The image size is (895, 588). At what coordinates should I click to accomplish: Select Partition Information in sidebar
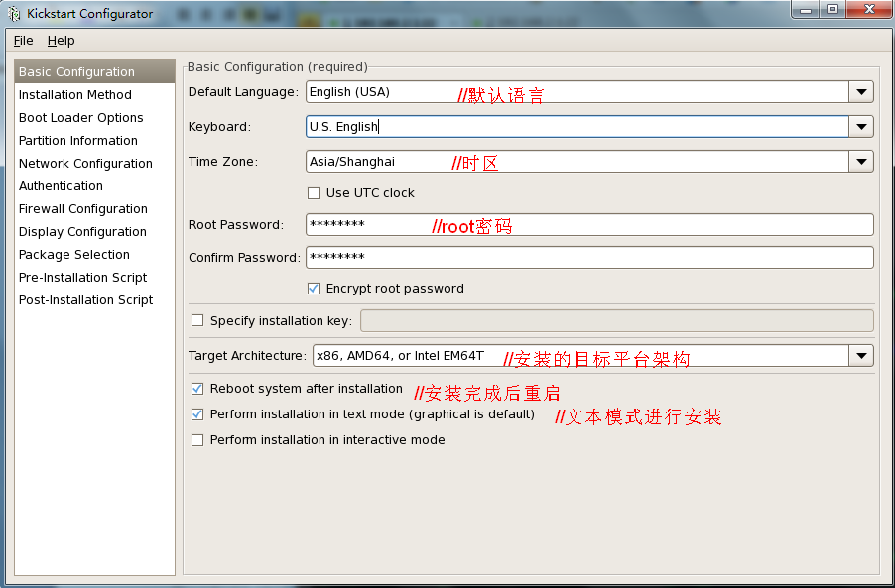click(94, 140)
